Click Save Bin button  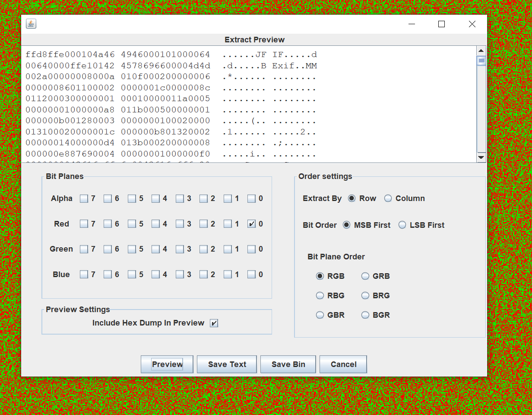coord(288,364)
